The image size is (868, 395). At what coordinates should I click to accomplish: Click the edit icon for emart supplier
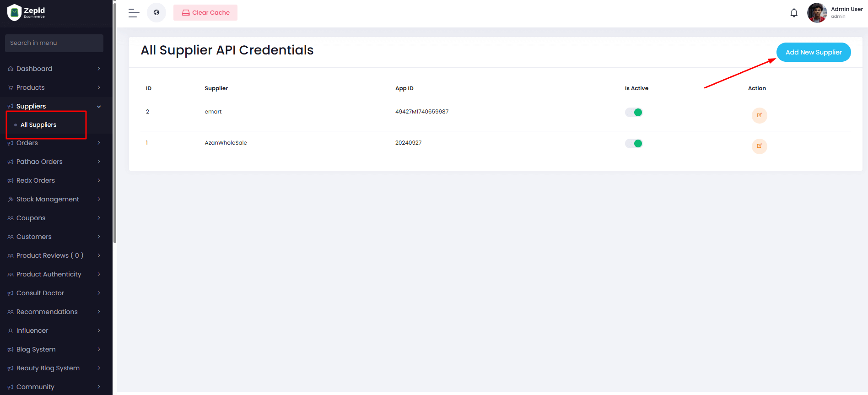[x=759, y=115]
